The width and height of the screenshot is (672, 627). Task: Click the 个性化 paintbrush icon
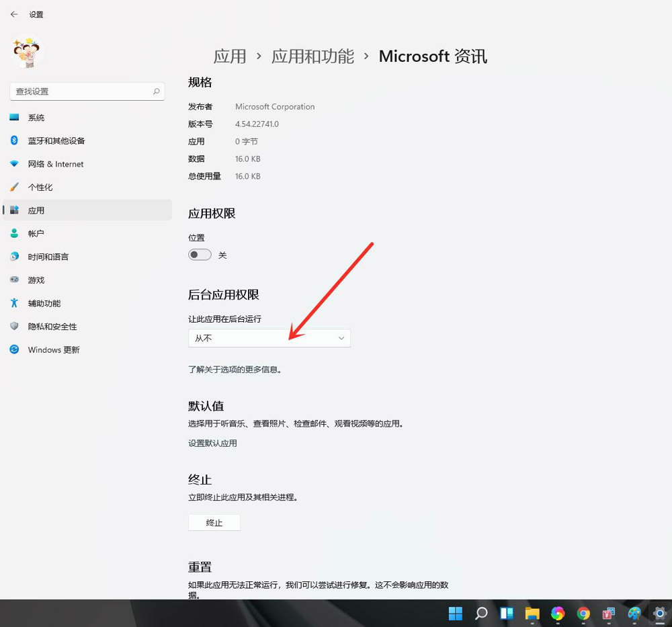pos(14,187)
